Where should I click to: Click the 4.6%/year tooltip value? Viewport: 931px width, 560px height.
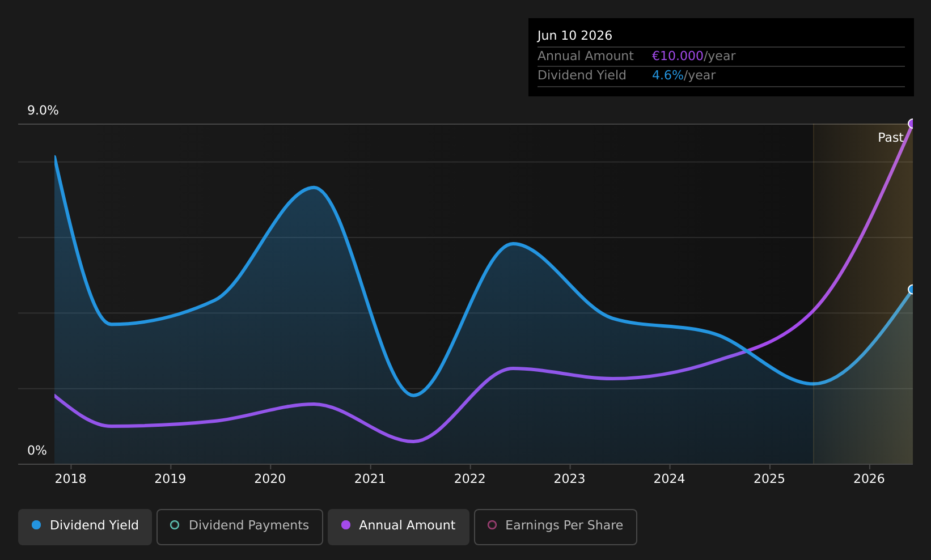tap(684, 75)
